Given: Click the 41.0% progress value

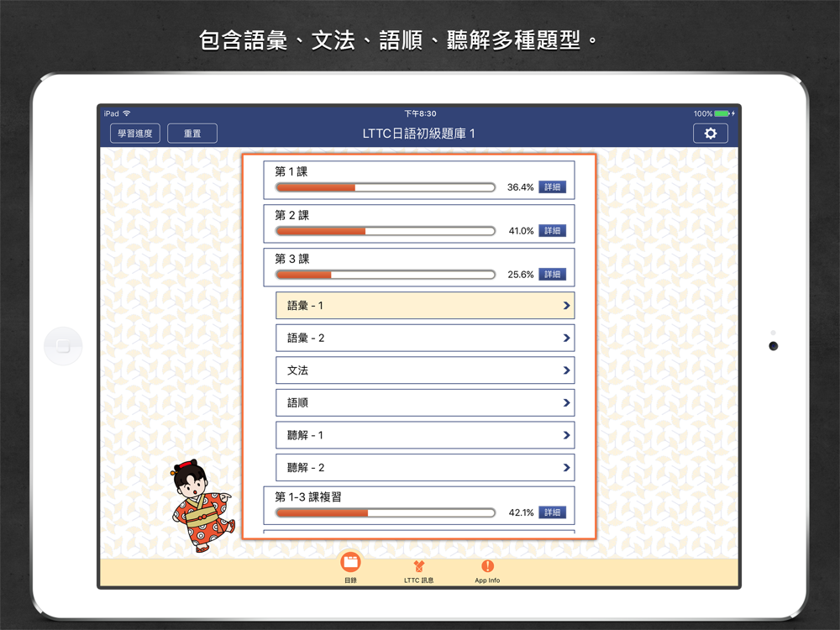Looking at the screenshot, I should coord(521,231).
